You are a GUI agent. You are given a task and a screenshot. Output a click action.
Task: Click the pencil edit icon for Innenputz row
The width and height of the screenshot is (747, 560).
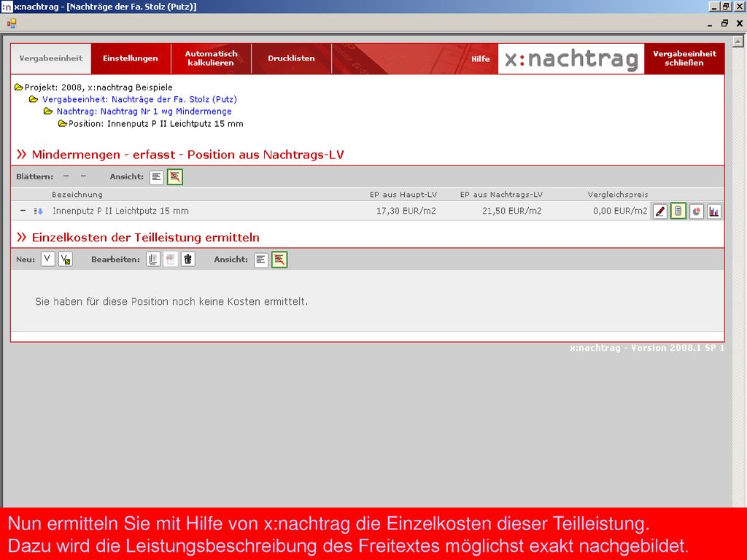pyautogui.click(x=659, y=211)
